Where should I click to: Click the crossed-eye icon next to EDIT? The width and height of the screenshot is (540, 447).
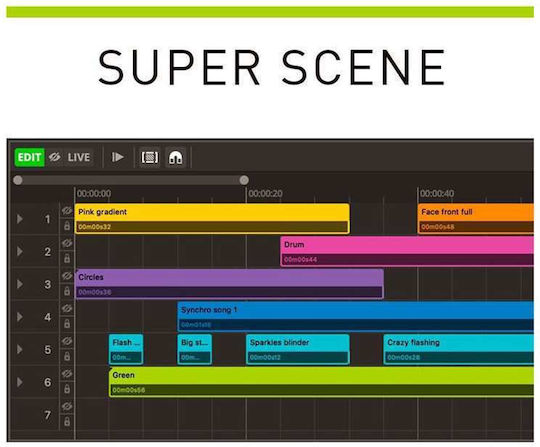click(x=55, y=157)
